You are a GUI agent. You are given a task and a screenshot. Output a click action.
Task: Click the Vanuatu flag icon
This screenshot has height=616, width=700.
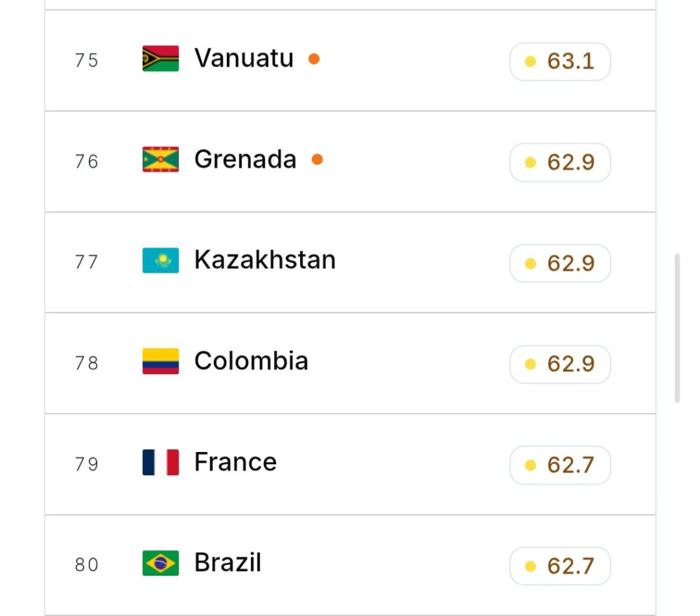coord(161,59)
